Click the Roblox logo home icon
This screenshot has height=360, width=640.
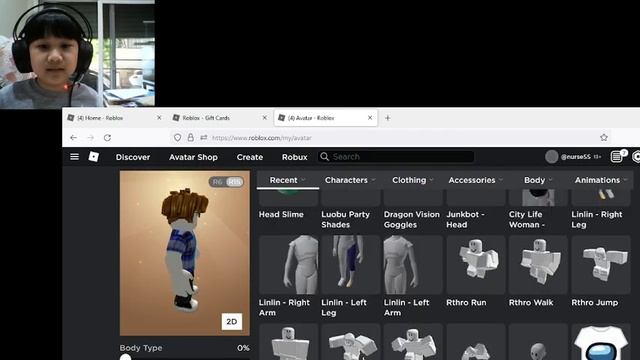93,157
